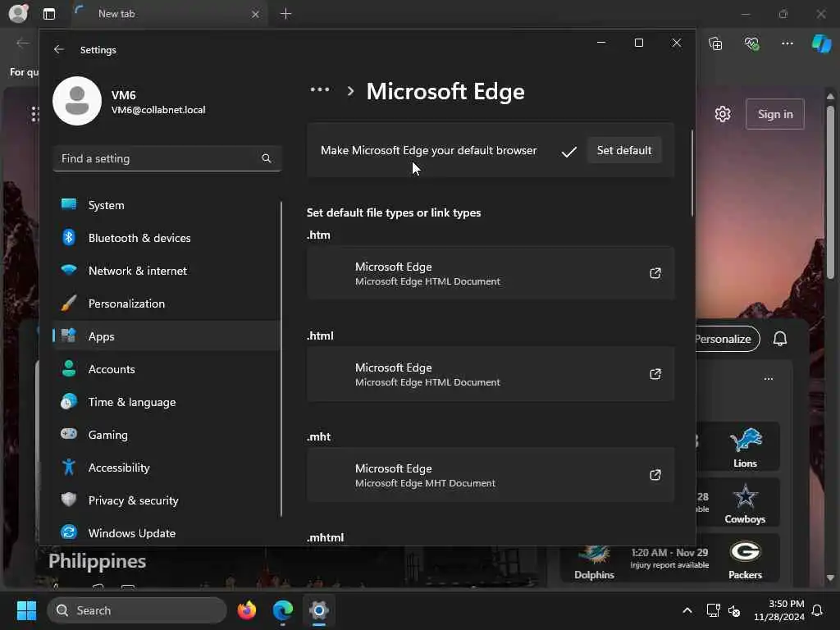
Task: Click the Windows Start button
Action: point(26,610)
